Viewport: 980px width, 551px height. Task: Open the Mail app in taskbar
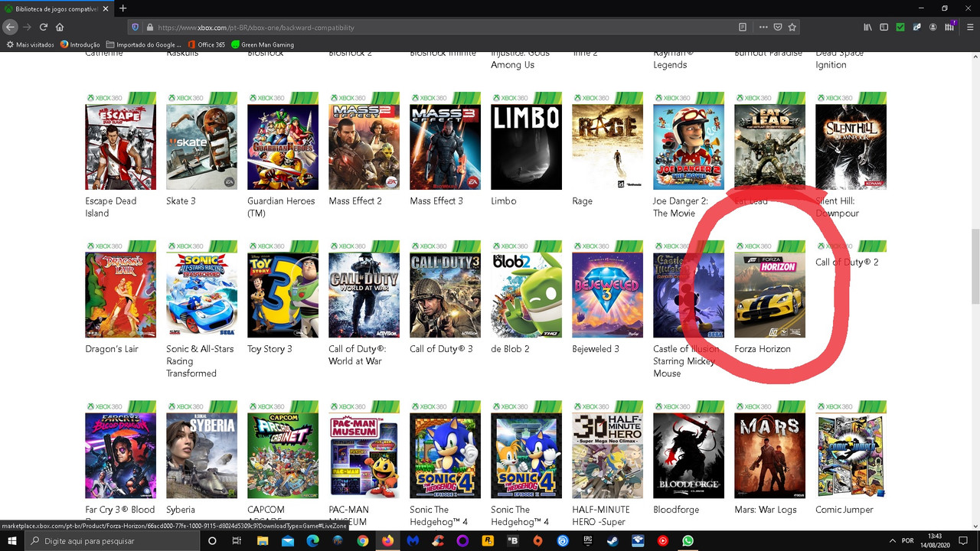[288, 540]
